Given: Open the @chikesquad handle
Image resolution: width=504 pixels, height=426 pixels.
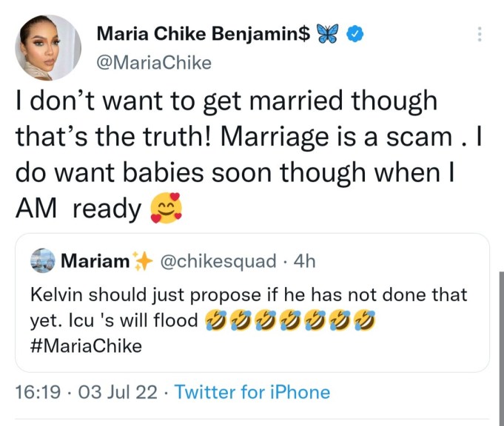Looking at the screenshot, I should (x=218, y=261).
